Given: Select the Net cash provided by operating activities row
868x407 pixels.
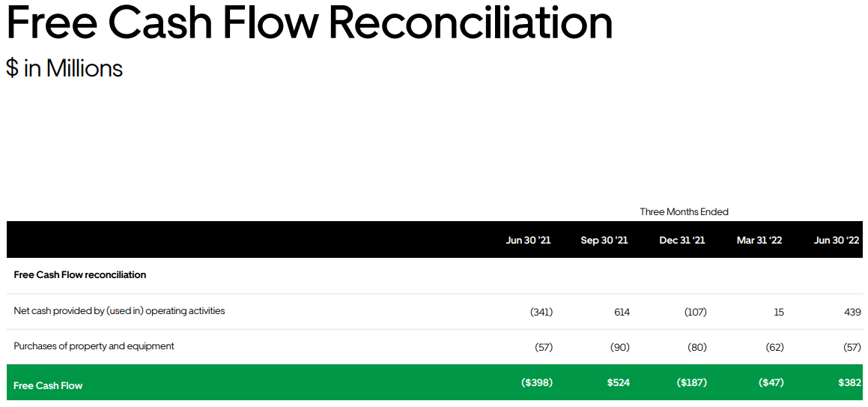Looking at the screenshot, I should tap(434, 311).
